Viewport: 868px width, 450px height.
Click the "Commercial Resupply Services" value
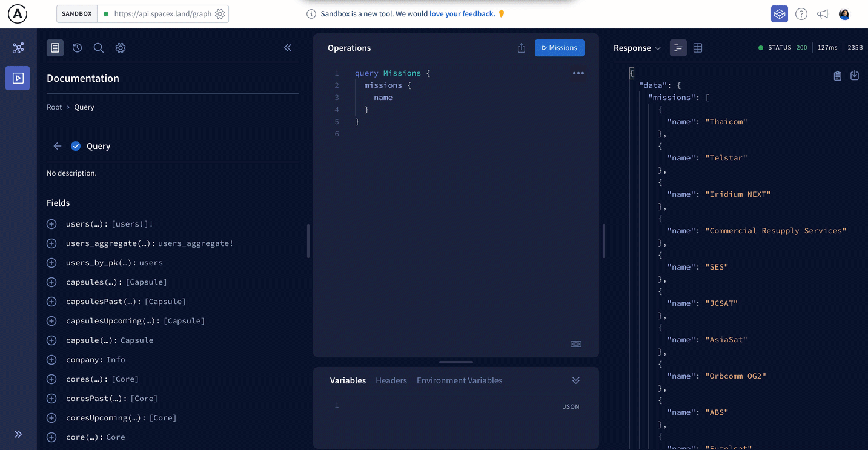[x=776, y=231]
